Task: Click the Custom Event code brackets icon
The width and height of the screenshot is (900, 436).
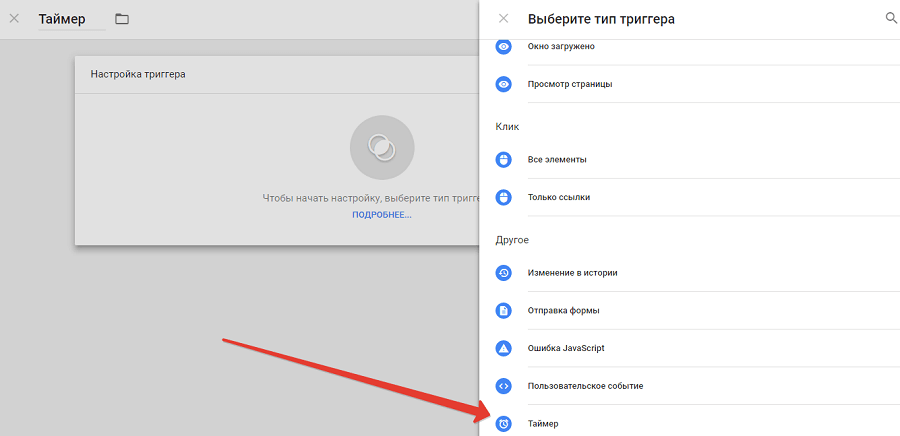Action: 504,386
